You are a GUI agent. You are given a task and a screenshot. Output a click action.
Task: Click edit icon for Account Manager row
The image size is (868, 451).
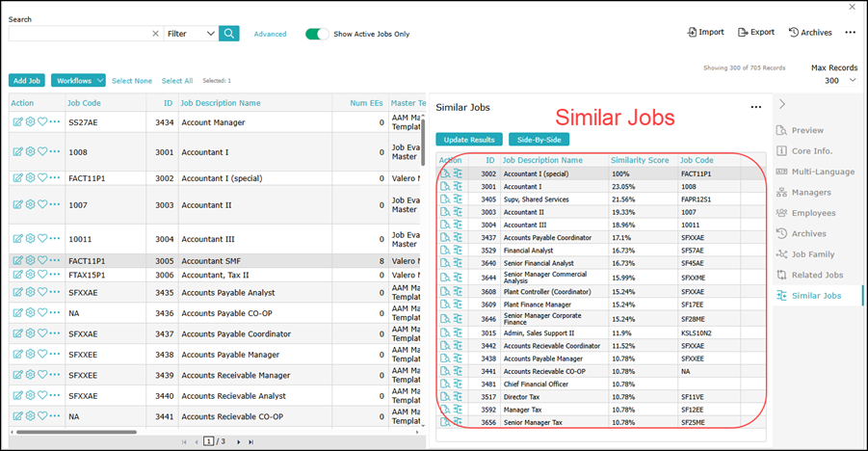tap(17, 122)
